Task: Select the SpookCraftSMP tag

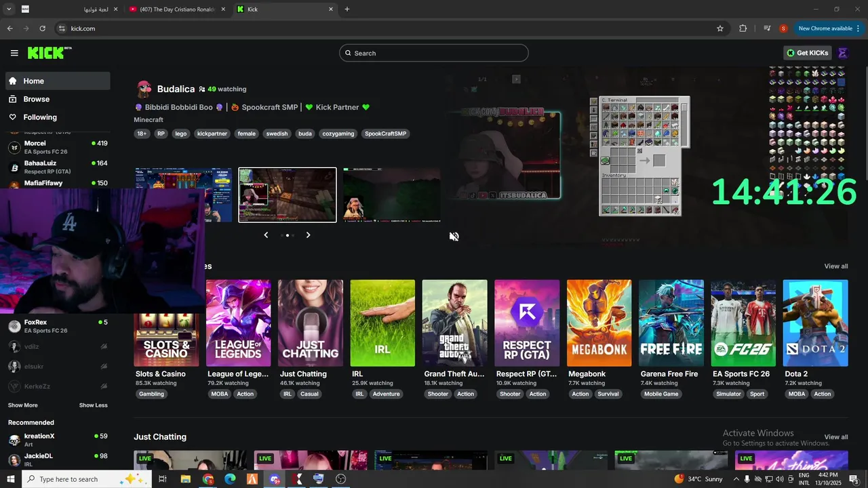Action: tap(386, 134)
